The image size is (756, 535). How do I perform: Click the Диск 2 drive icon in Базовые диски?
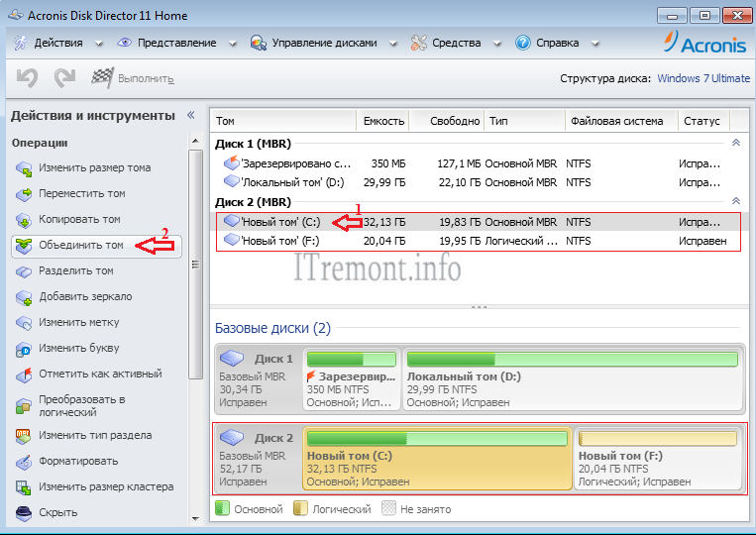232,437
